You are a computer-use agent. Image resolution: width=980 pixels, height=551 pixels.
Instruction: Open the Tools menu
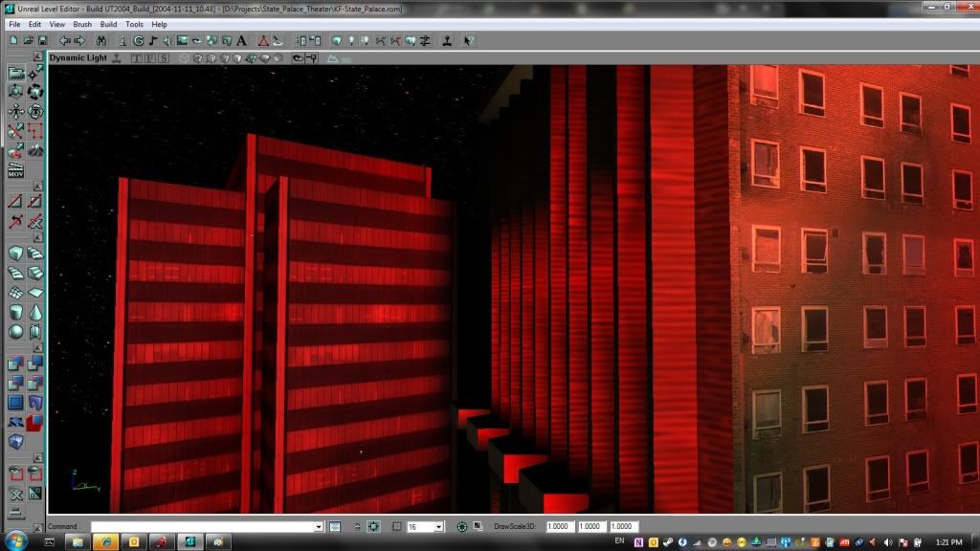(x=134, y=24)
